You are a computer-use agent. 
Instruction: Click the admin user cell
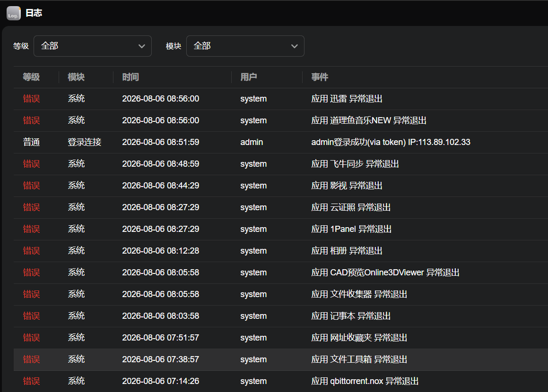click(x=252, y=142)
